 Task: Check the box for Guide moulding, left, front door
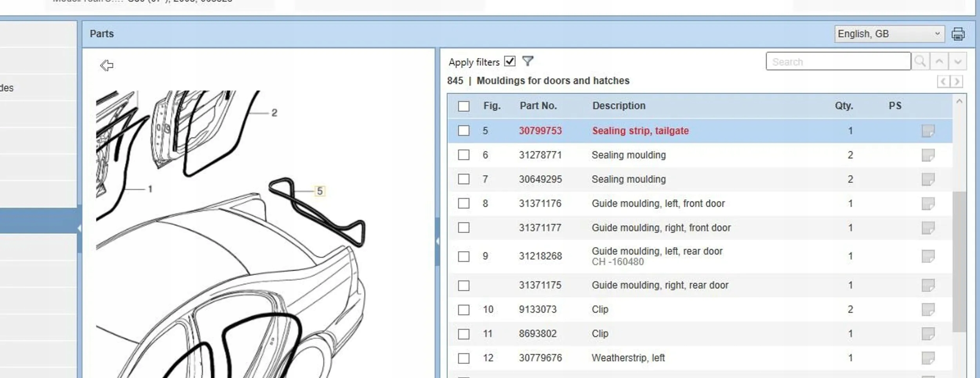tap(464, 204)
